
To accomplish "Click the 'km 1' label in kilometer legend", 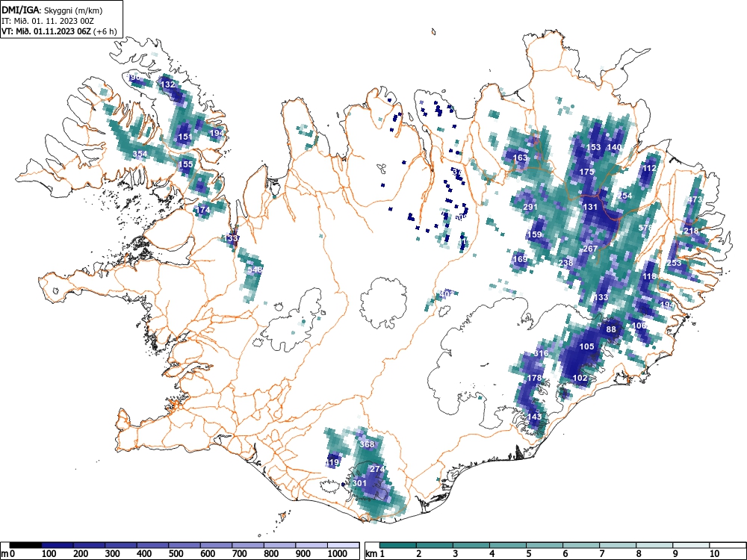I will pos(376,554).
